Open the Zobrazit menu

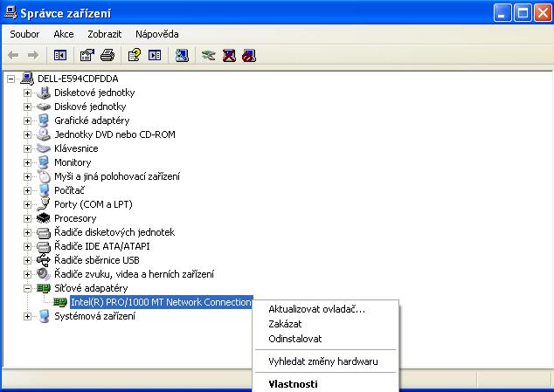point(105,34)
